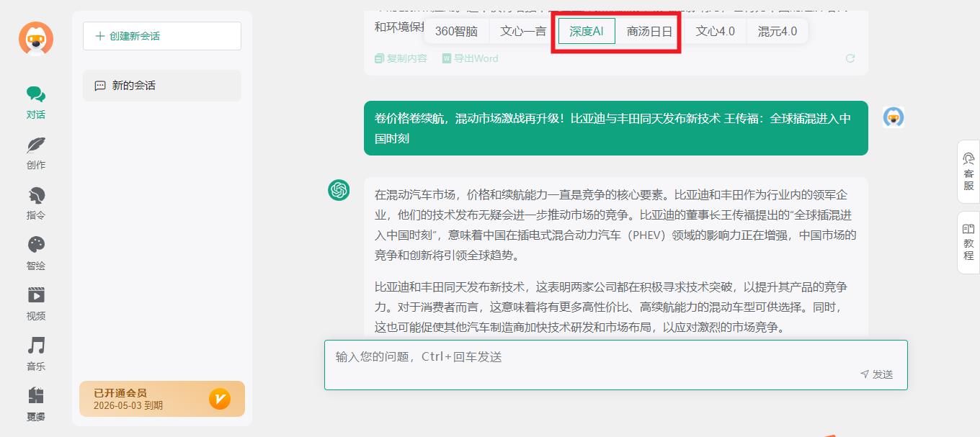Image resolution: width=980 pixels, height=437 pixels.
Task: Click the 已开通会员 membership banner
Action: [162, 399]
